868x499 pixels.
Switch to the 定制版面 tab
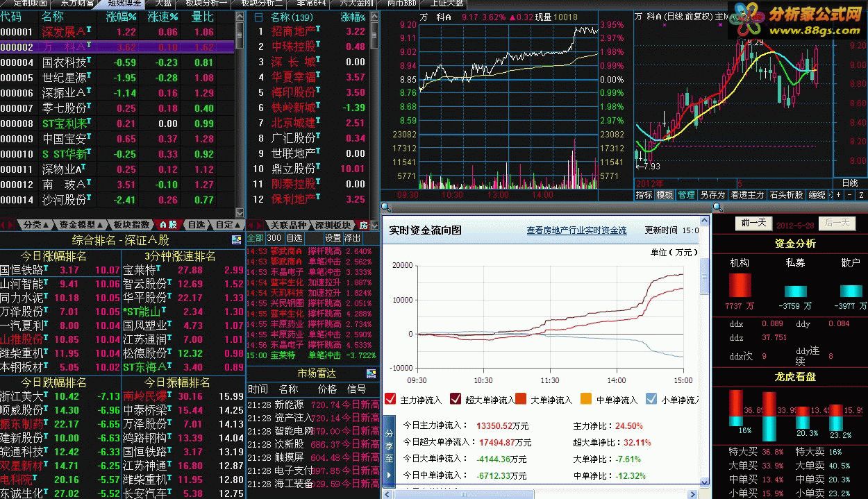tap(29, 3)
